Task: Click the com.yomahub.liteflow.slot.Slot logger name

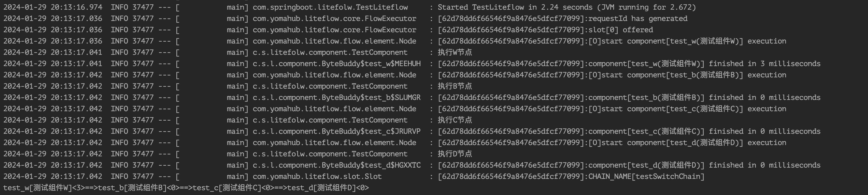Action: point(317,176)
